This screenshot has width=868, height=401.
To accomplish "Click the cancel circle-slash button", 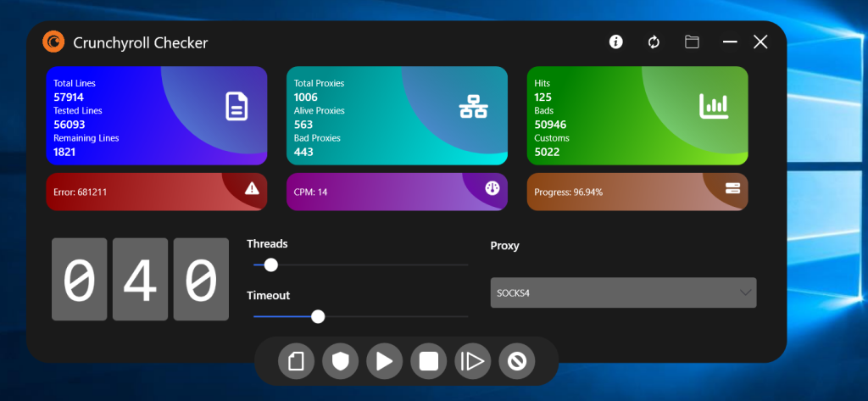I will (x=517, y=361).
